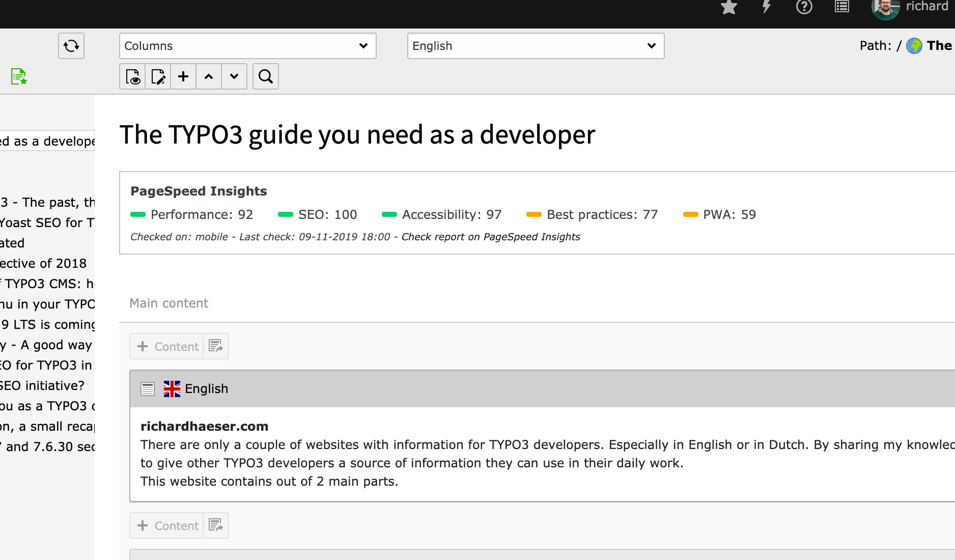This screenshot has height=560, width=955.
Task: Click the edit page properties icon
Action: click(158, 76)
